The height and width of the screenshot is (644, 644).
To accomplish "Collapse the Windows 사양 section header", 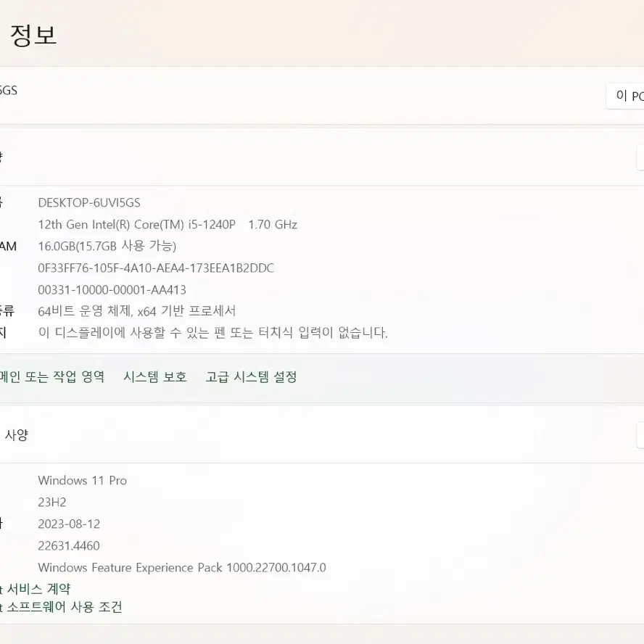I will [322, 435].
